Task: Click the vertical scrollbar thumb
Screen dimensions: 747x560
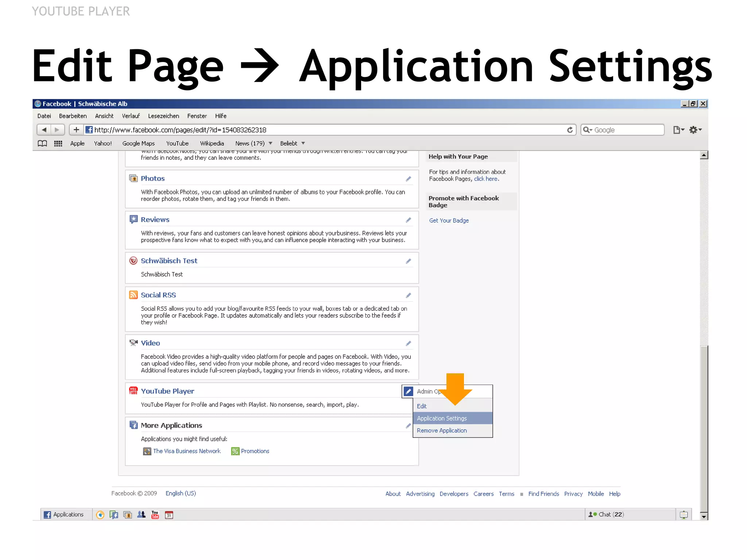Action: point(704,428)
